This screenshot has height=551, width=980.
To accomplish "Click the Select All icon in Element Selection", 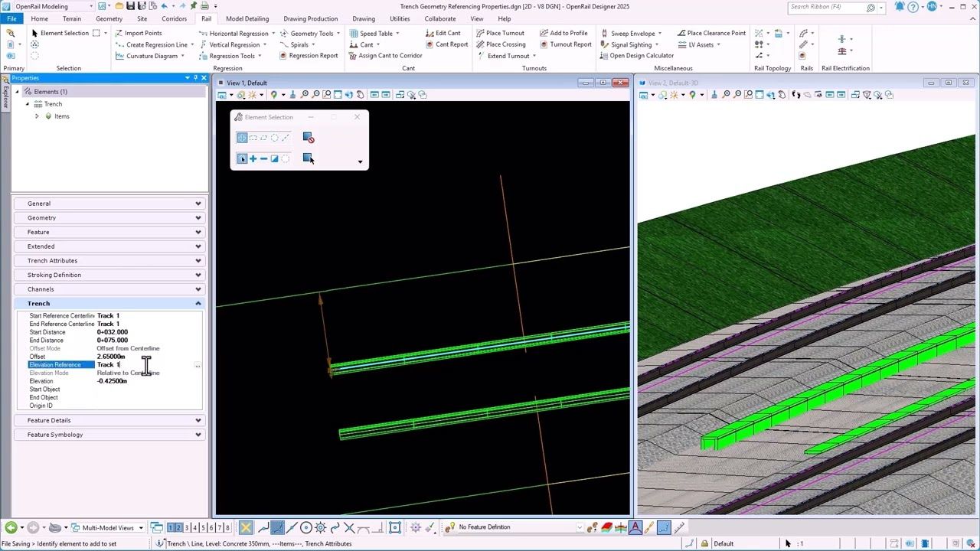I will click(308, 158).
